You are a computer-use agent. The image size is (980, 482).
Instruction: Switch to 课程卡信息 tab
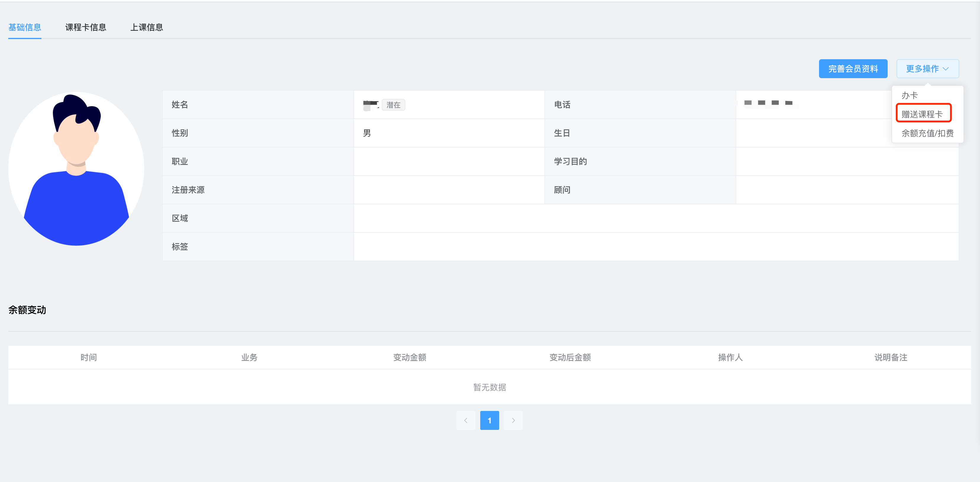click(86, 28)
